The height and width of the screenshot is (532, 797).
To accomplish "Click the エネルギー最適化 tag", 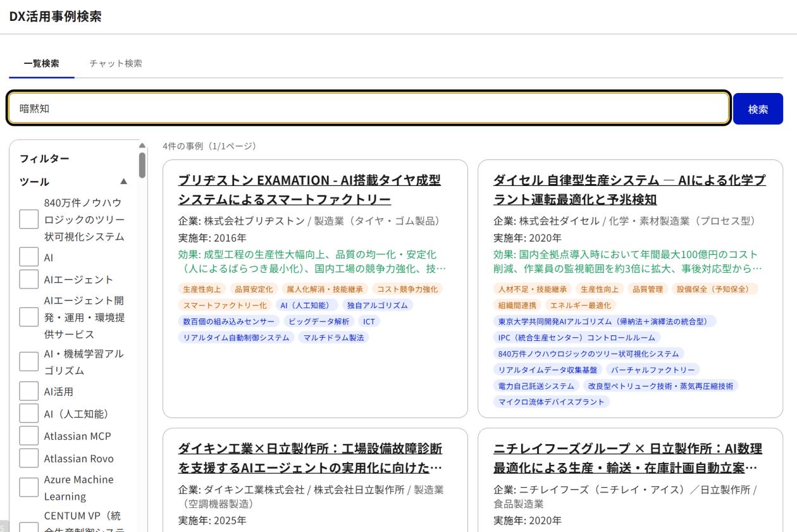I will pos(581,305).
